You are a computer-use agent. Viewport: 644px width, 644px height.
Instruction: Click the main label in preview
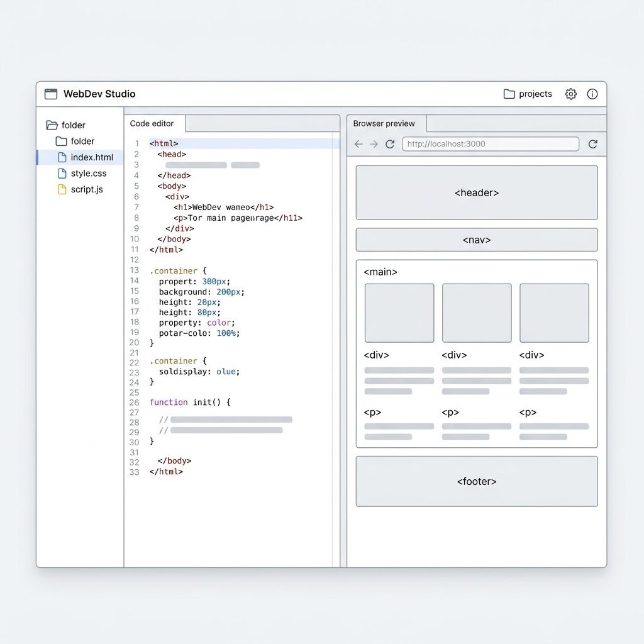[380, 272]
